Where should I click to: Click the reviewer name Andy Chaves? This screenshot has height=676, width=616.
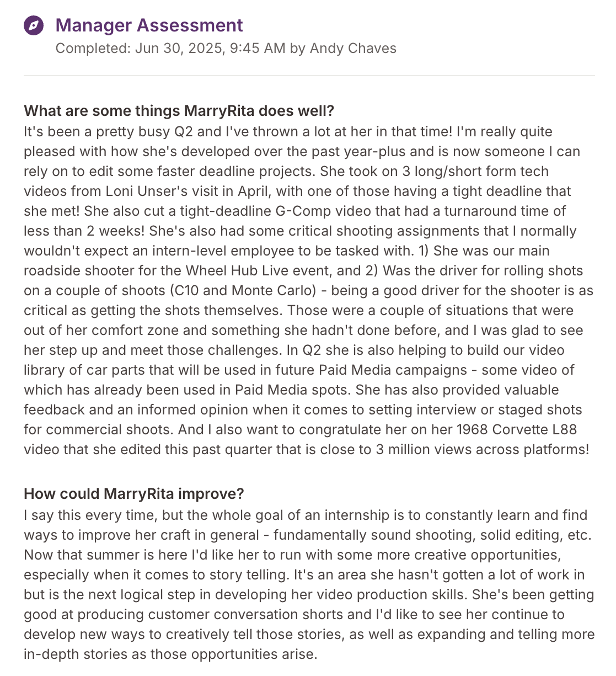click(353, 49)
